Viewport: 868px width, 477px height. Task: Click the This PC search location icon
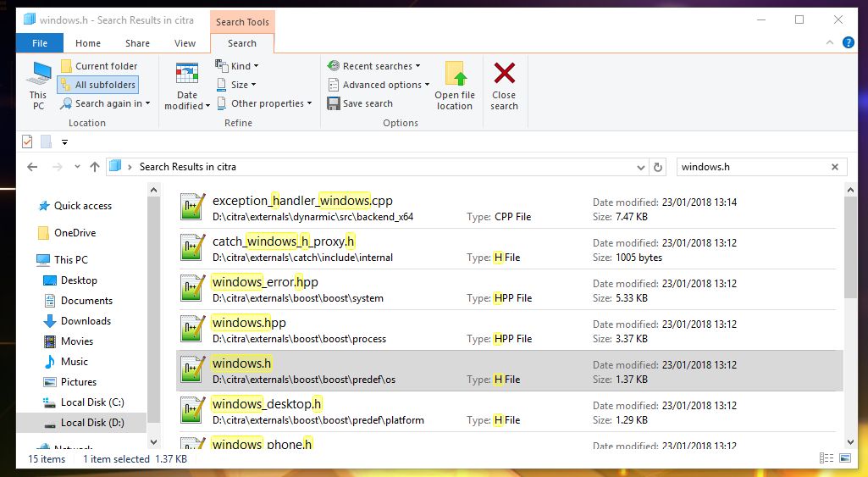click(38, 86)
